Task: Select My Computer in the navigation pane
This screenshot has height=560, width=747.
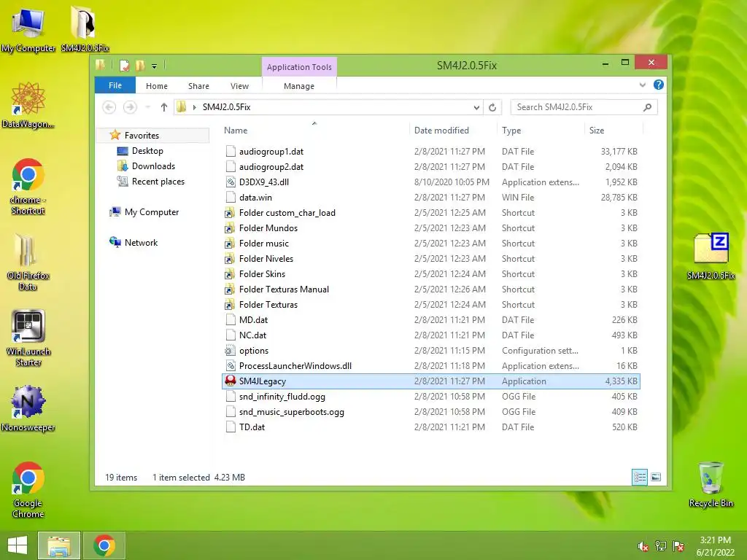Action: (x=152, y=212)
